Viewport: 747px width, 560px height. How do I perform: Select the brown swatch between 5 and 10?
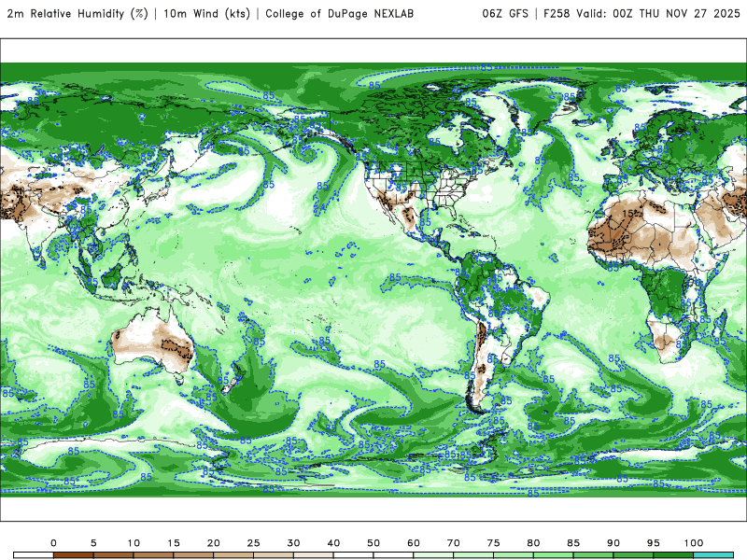(x=113, y=555)
